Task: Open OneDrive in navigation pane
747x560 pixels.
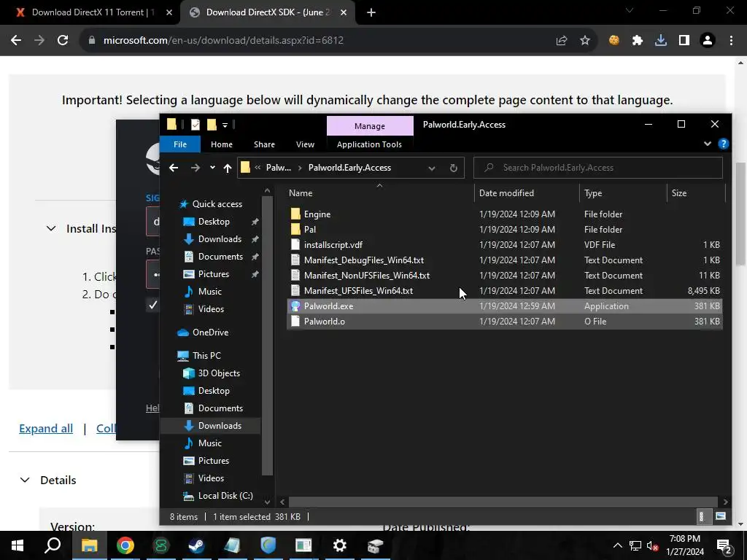Action: pos(210,332)
